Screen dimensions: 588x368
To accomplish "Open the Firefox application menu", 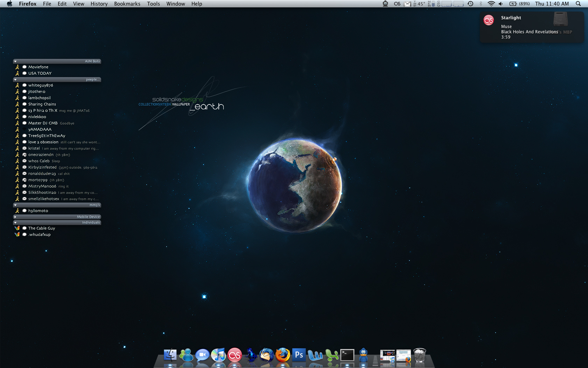I will pyautogui.click(x=28, y=4).
